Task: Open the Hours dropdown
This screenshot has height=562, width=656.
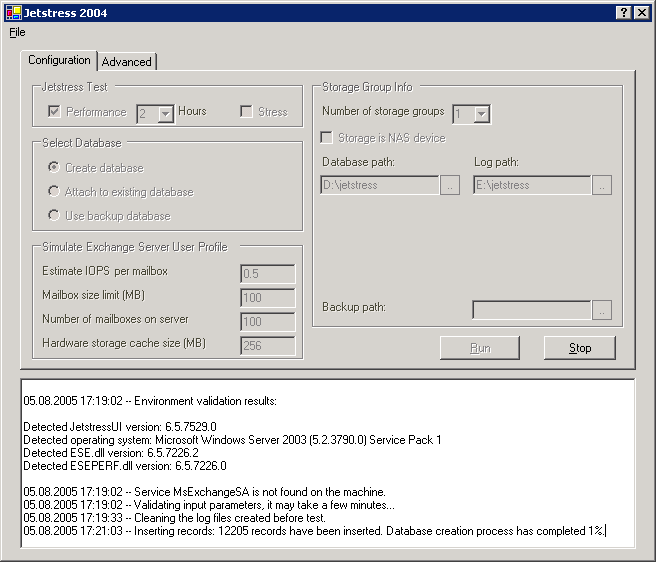Action: point(166,114)
